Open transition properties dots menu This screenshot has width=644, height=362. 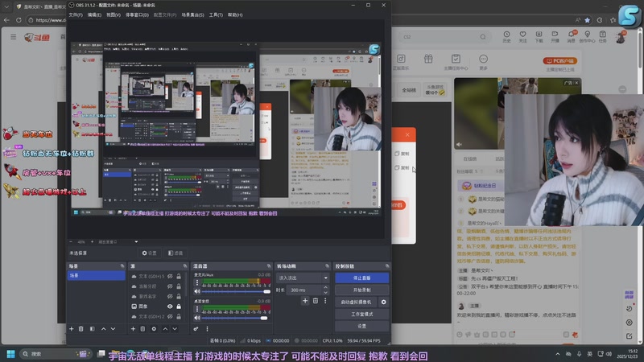click(325, 301)
